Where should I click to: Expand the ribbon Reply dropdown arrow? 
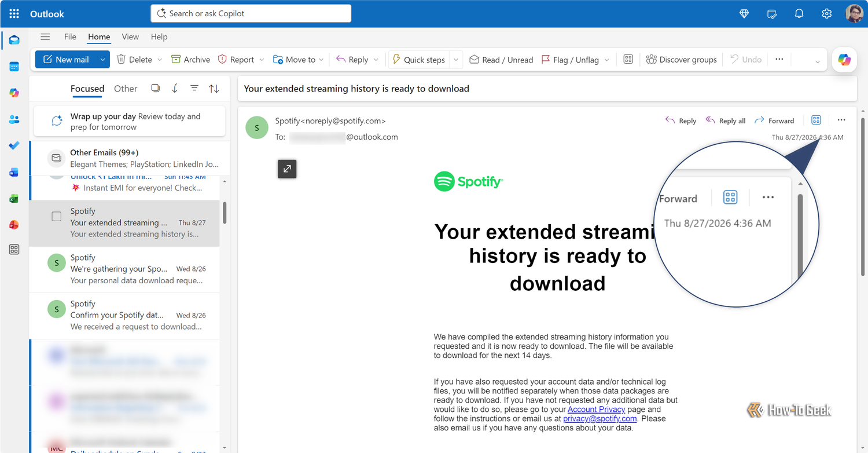pyautogui.click(x=376, y=59)
